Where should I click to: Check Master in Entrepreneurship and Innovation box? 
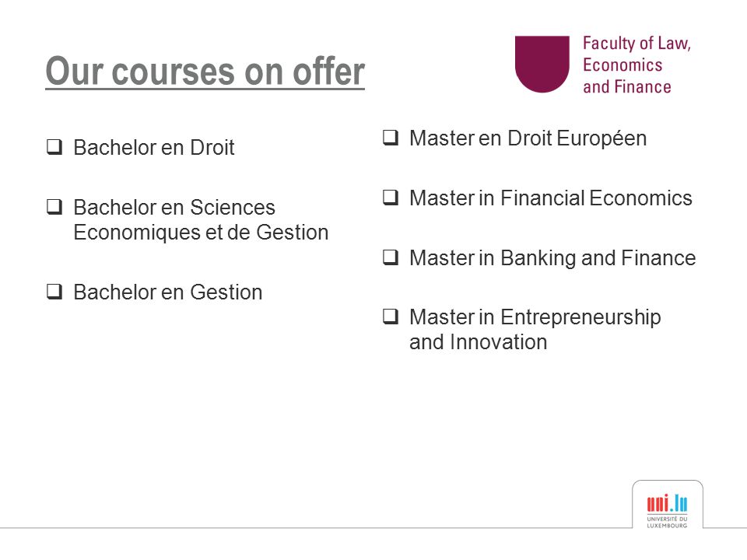391,317
